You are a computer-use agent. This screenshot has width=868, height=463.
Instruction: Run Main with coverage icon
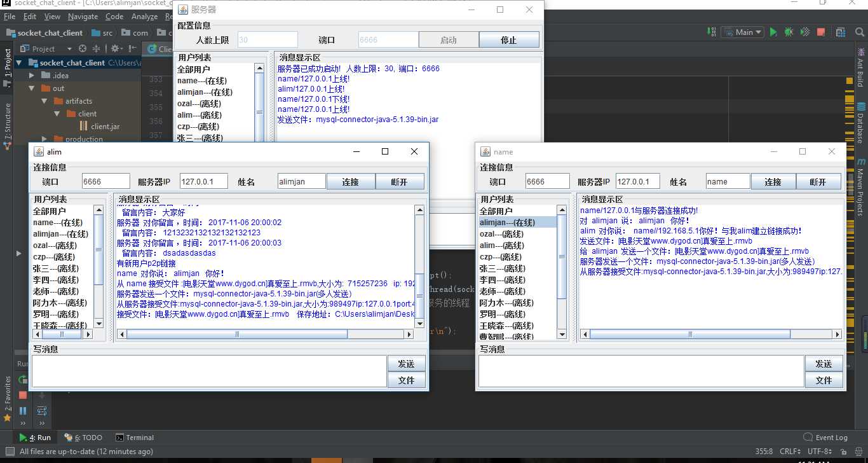pos(805,32)
